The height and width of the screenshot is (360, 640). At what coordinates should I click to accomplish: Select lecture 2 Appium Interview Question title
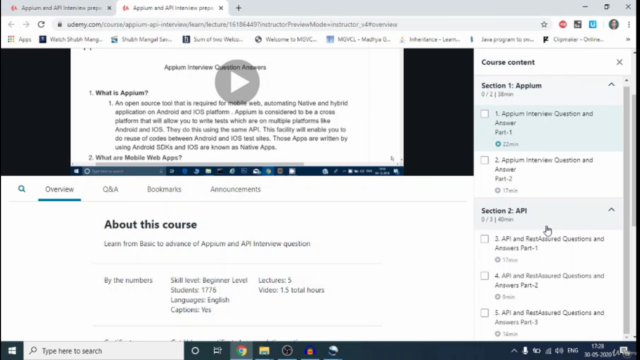pos(544,169)
